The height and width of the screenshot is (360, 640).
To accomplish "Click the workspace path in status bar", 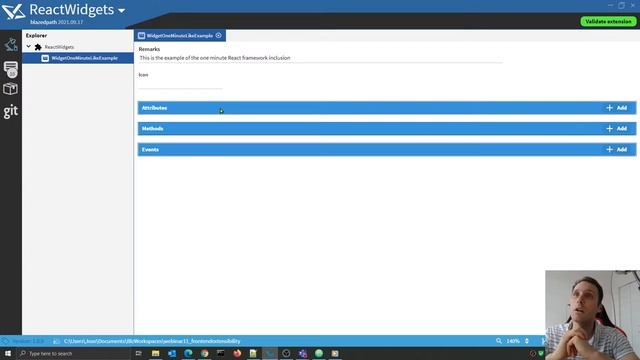I will coord(152,341).
